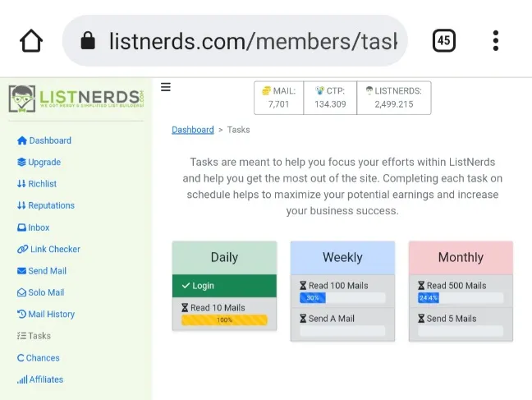Open Upgrade from the sidebar
This screenshot has height=400, width=532.
(x=44, y=163)
